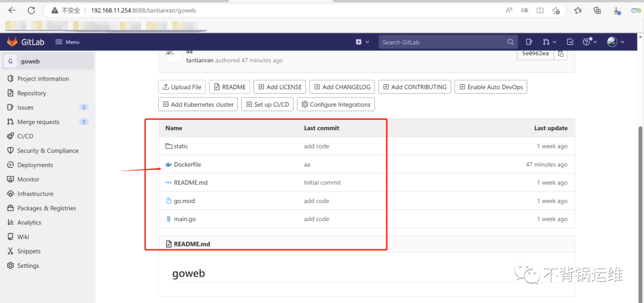
Task: Reload the page with refresh icon
Action: [32, 11]
